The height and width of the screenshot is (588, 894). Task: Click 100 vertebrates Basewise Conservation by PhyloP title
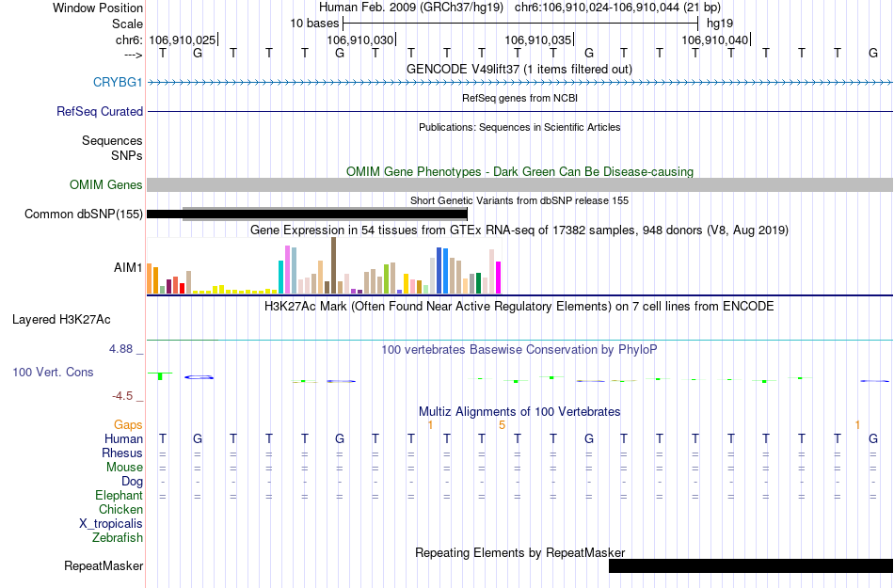coord(519,349)
